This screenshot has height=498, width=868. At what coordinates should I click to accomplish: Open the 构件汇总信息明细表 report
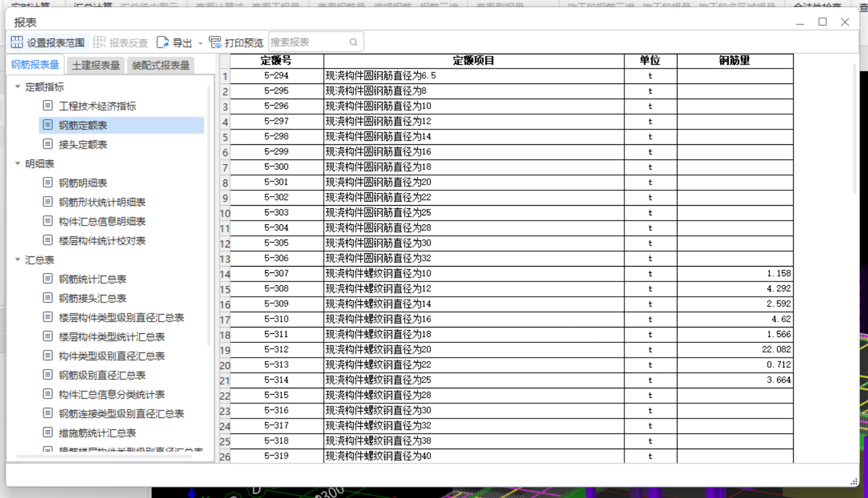pos(103,222)
